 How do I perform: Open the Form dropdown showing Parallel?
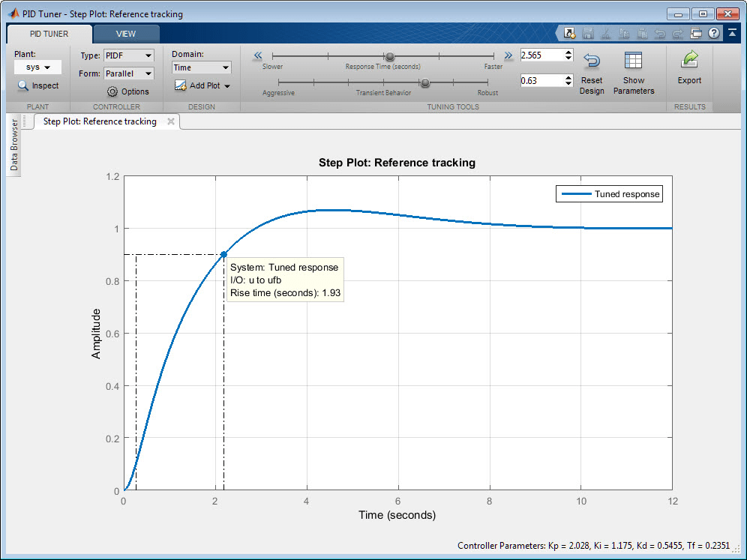click(128, 73)
